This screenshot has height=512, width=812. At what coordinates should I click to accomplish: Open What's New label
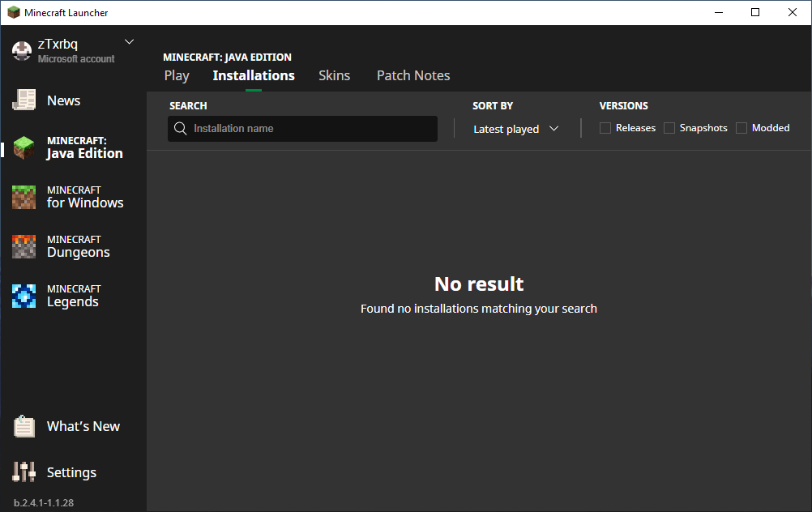coord(83,426)
